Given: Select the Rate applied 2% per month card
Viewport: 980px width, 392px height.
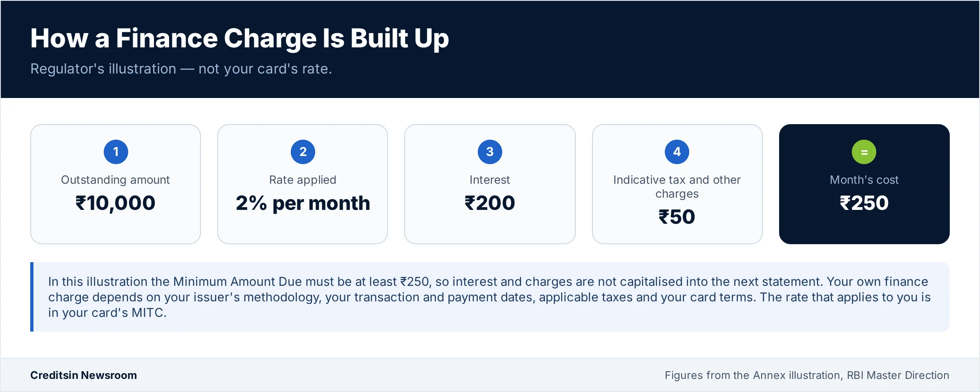Looking at the screenshot, I should point(303,184).
